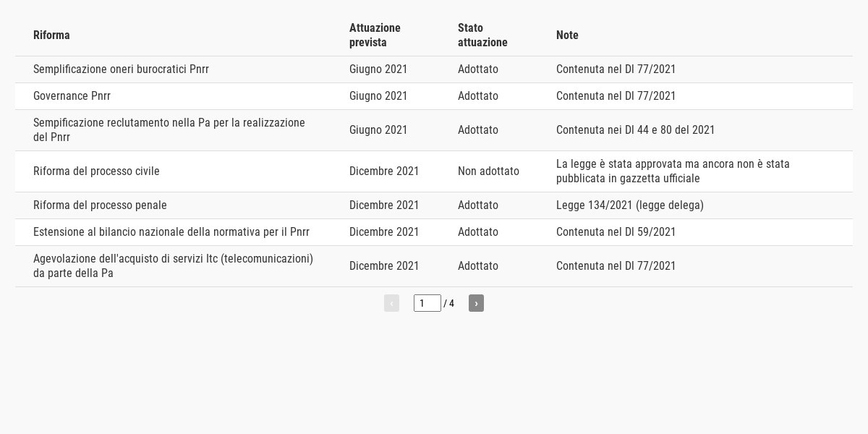Click the Note column header
The height and width of the screenshot is (434, 868).
click(567, 35)
